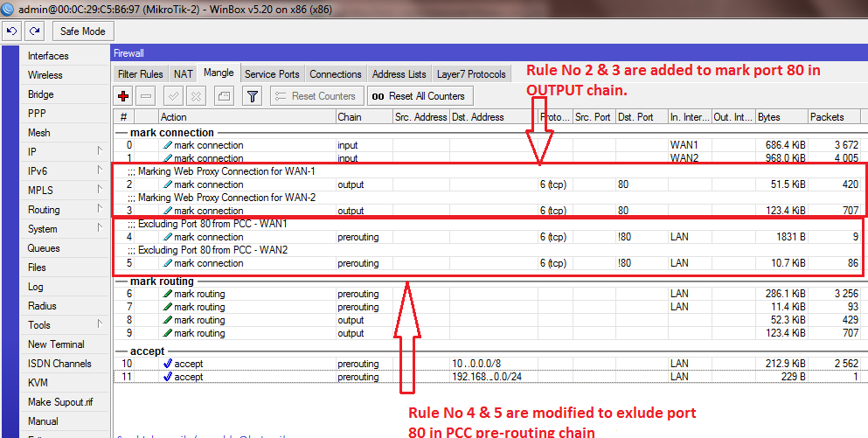Click the Remove minus icon
This screenshot has width=868, height=438.
pyautogui.click(x=146, y=96)
